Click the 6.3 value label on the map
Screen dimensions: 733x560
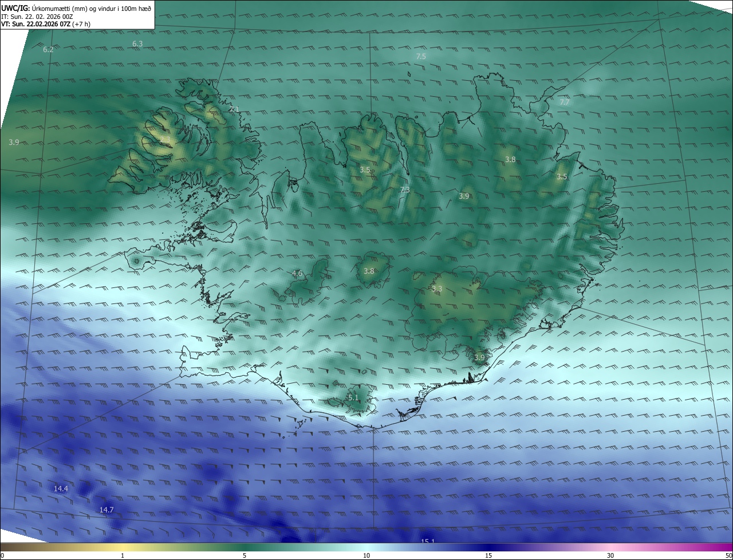click(x=137, y=44)
